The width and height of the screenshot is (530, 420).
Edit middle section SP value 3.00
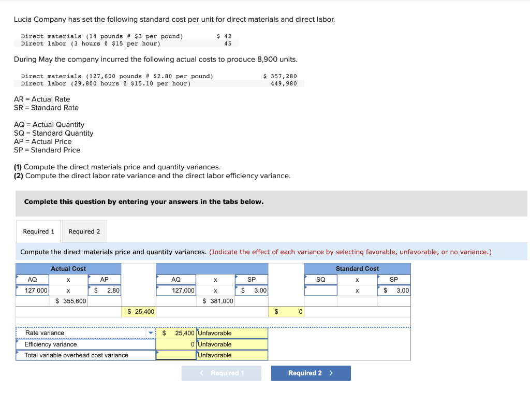[252, 291]
